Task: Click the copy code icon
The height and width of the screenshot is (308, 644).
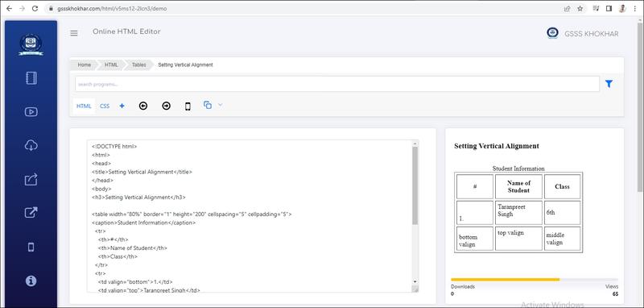Action: [x=208, y=106]
